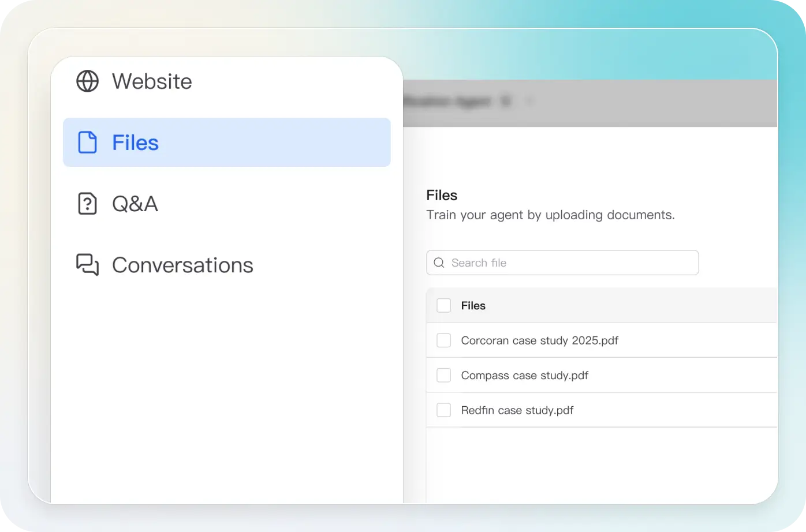Click the chat bubbles icon for Conversations
This screenshot has width=806, height=532.
coord(88,265)
